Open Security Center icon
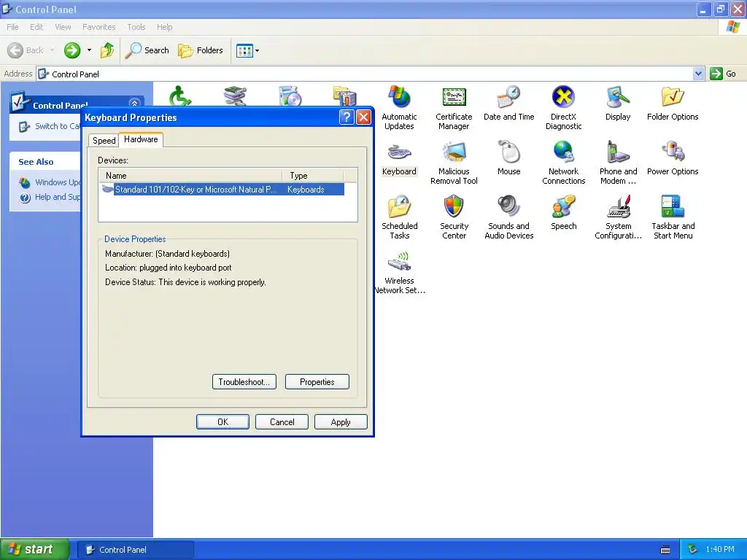 (x=454, y=217)
